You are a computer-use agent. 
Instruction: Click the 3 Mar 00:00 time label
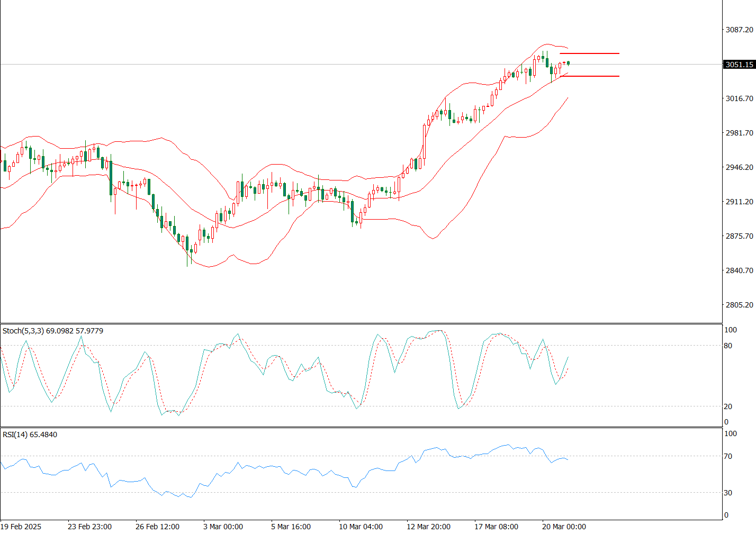pyautogui.click(x=223, y=527)
